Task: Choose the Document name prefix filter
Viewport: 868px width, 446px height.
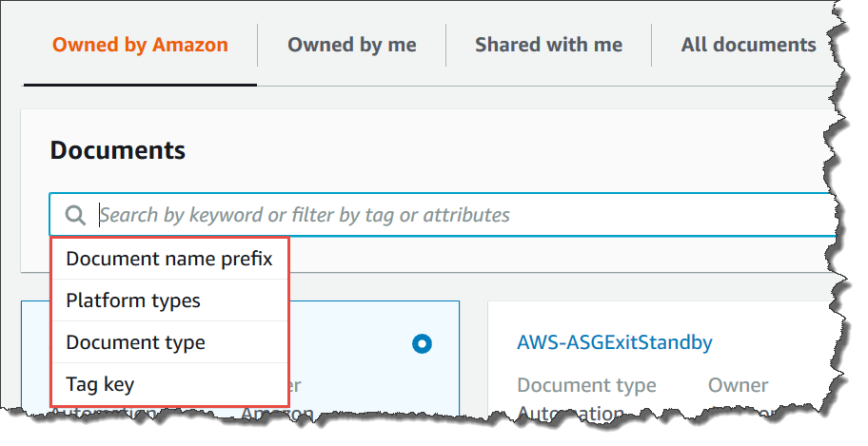Action: [x=168, y=259]
